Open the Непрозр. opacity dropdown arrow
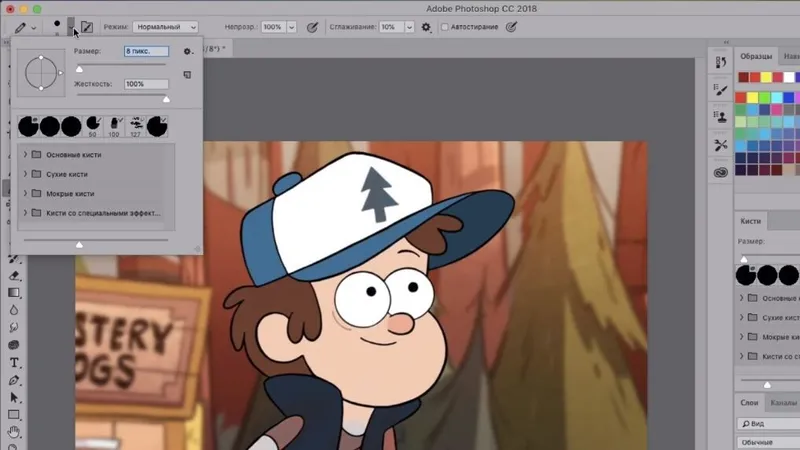The image size is (800, 450). [x=291, y=27]
